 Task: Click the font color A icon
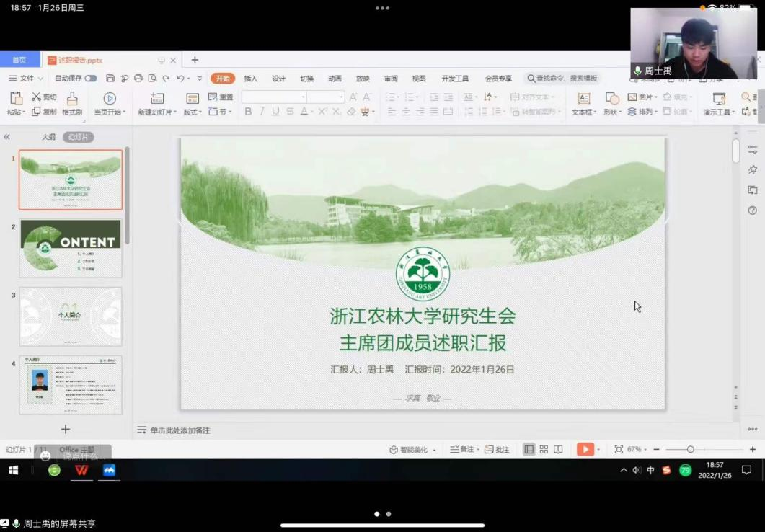(304, 112)
